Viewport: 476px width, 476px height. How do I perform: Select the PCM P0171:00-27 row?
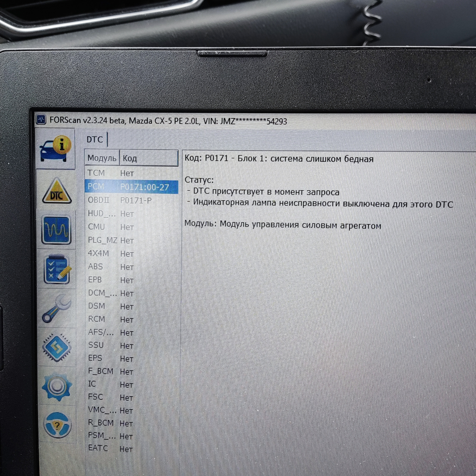[131, 187]
